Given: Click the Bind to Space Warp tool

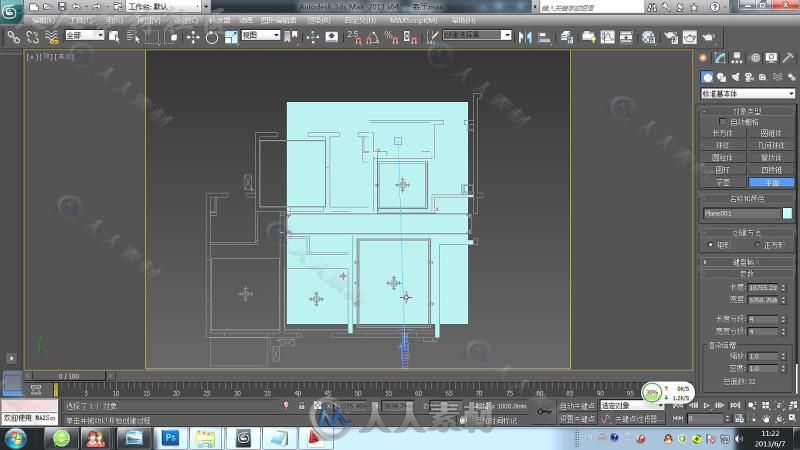Looking at the screenshot, I should tap(51, 37).
